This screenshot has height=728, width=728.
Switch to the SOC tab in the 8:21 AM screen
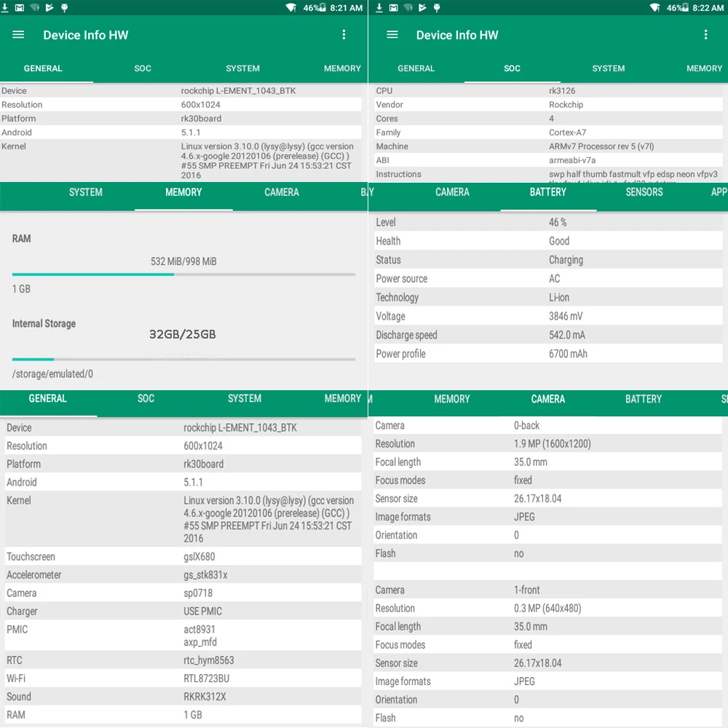coord(143,68)
